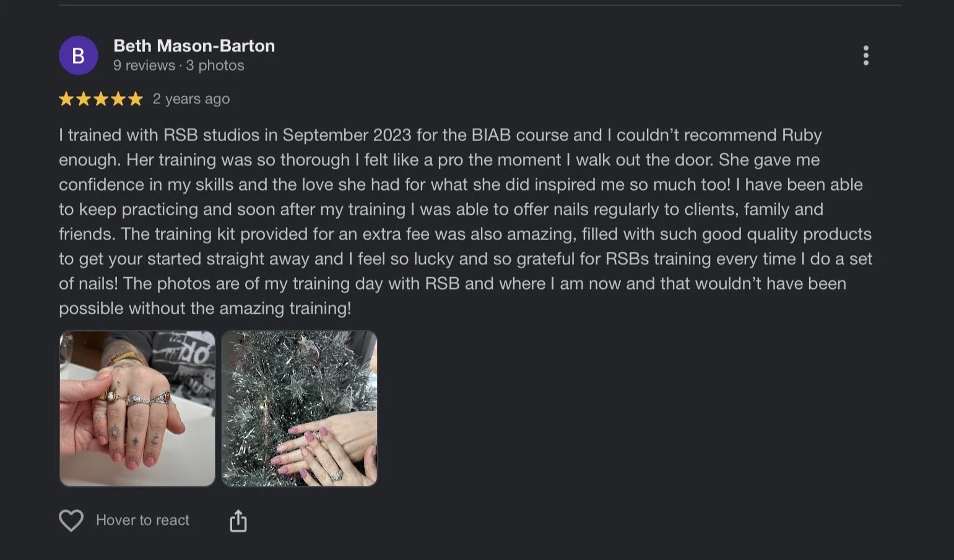Open the three-dot more options menu
The height and width of the screenshot is (560, 954).
pyautogui.click(x=865, y=56)
